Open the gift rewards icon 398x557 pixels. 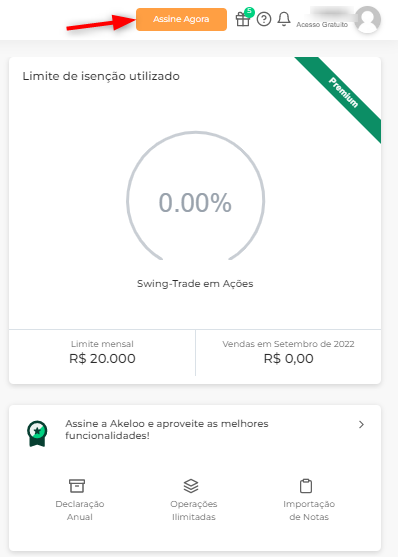[x=243, y=19]
